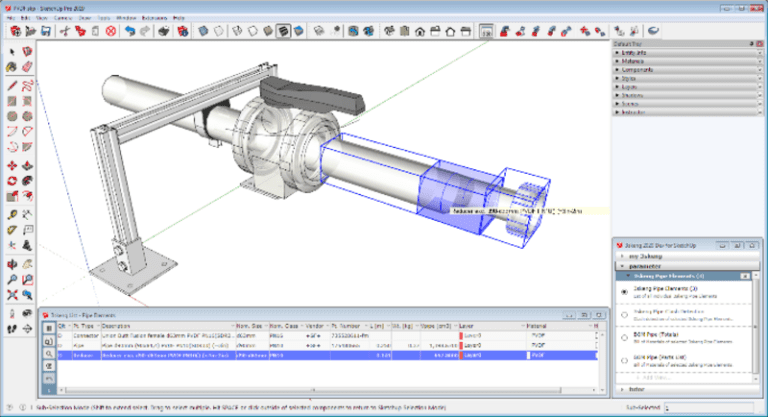768x417 pixels.
Task: Select the arrow Select tool
Action: point(12,51)
